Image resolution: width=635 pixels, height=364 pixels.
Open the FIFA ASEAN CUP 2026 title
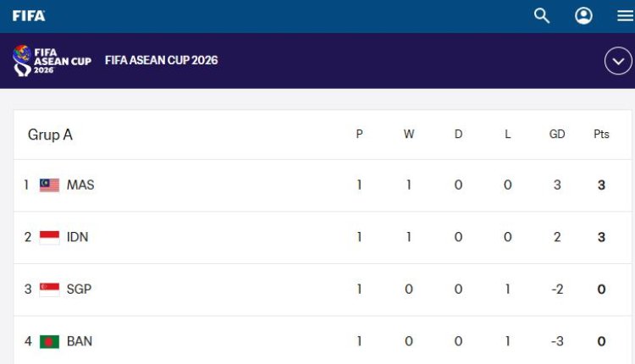[x=161, y=60]
